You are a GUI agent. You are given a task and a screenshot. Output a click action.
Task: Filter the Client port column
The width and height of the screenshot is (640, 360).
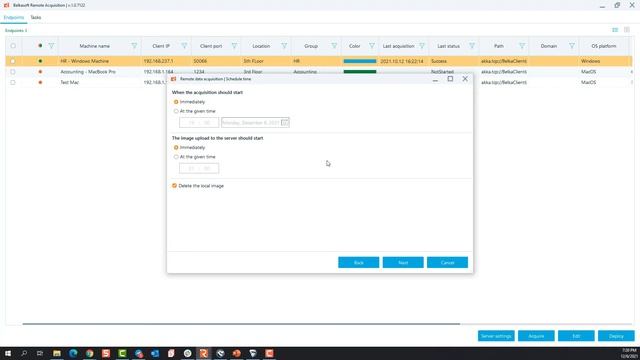(x=234, y=46)
